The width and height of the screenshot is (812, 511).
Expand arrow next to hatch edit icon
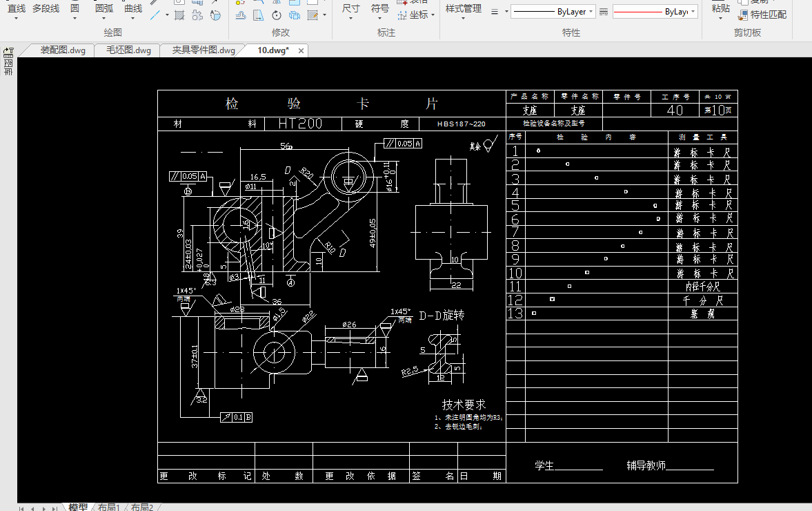(x=325, y=15)
